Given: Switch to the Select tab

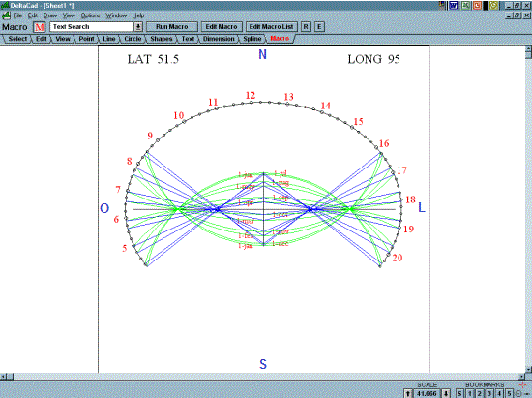Looking at the screenshot, I should 17,39.
